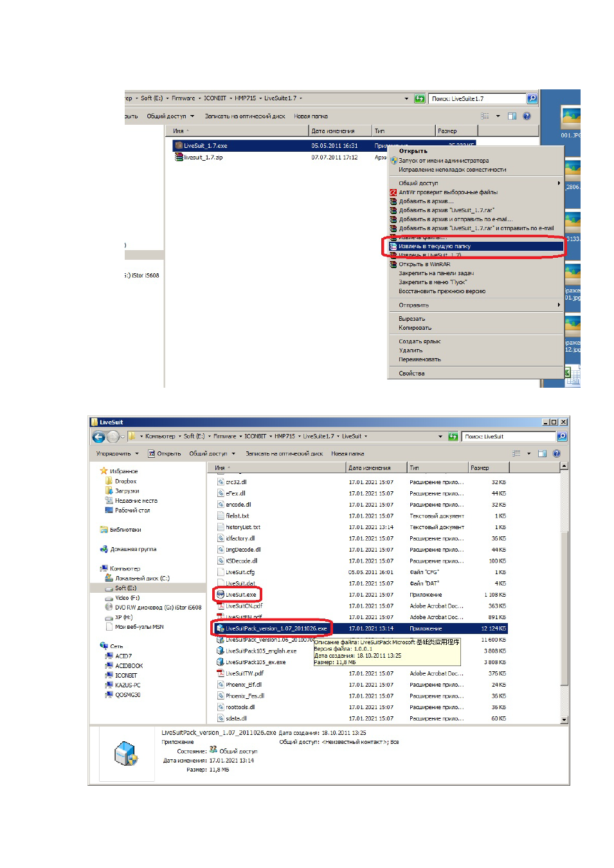Viewport: 614px width, 868px height.
Task: Click refresh icon beside top window address bar
Action: click(x=420, y=98)
